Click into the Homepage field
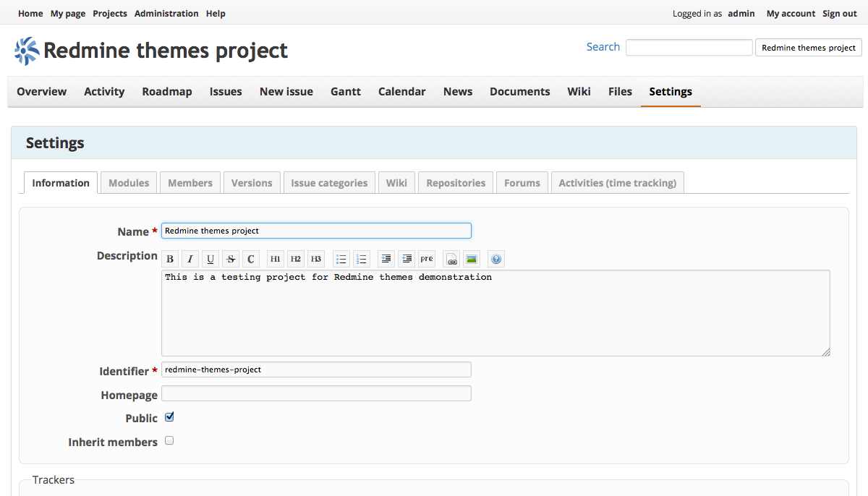Screen dimensions: 868x496 [x=316, y=393]
